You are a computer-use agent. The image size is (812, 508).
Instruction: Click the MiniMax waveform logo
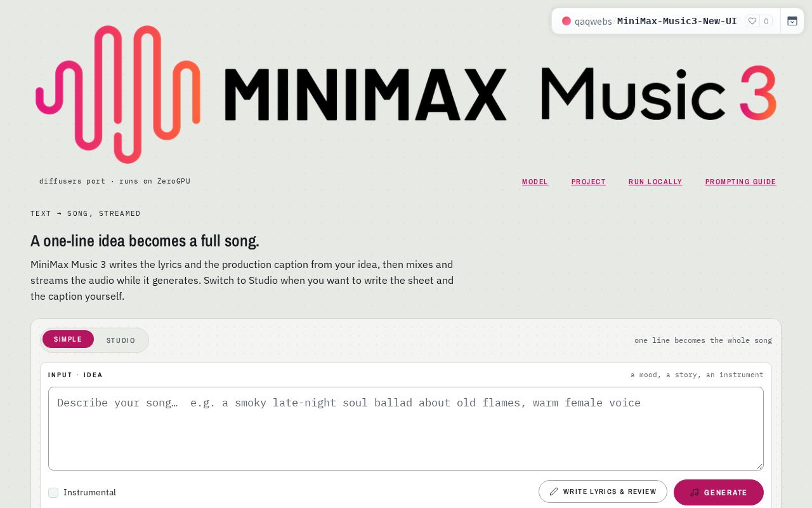[x=118, y=94]
